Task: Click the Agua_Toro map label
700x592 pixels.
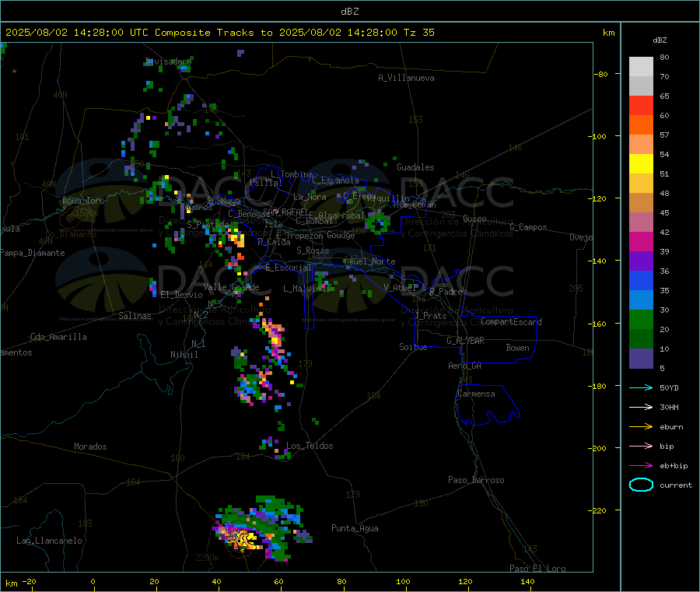Action: pos(83,201)
